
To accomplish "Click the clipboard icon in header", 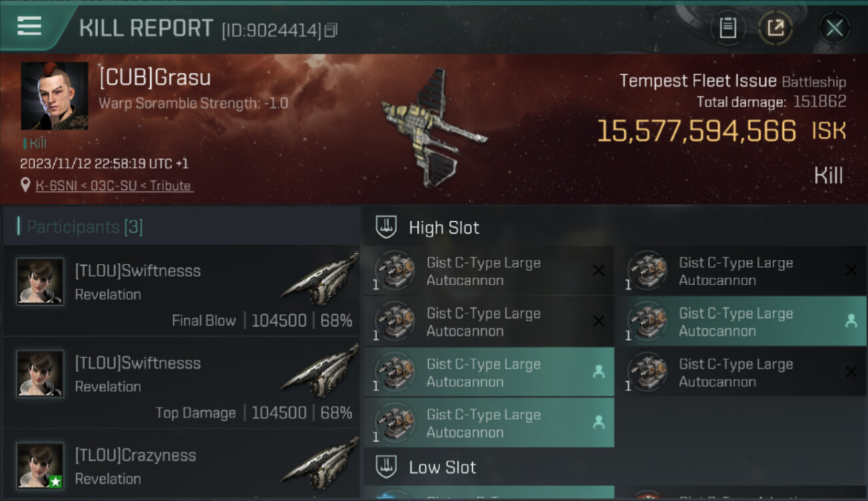I will (728, 28).
